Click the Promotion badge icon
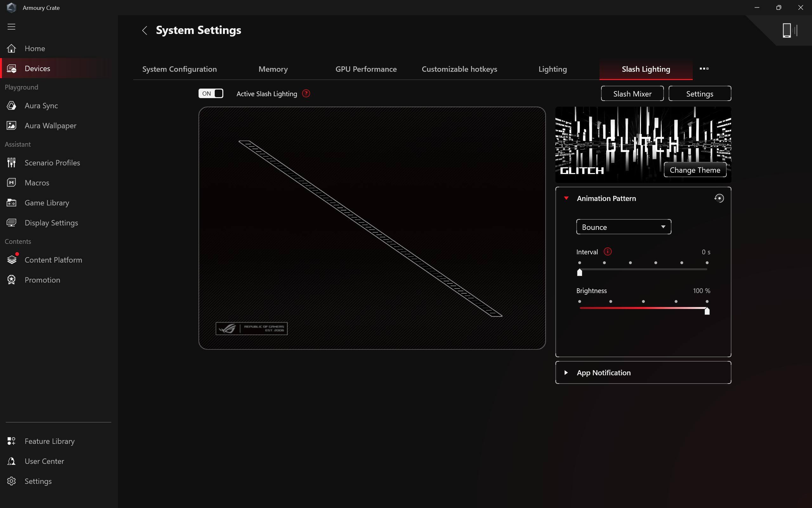This screenshot has height=508, width=812. (11, 280)
